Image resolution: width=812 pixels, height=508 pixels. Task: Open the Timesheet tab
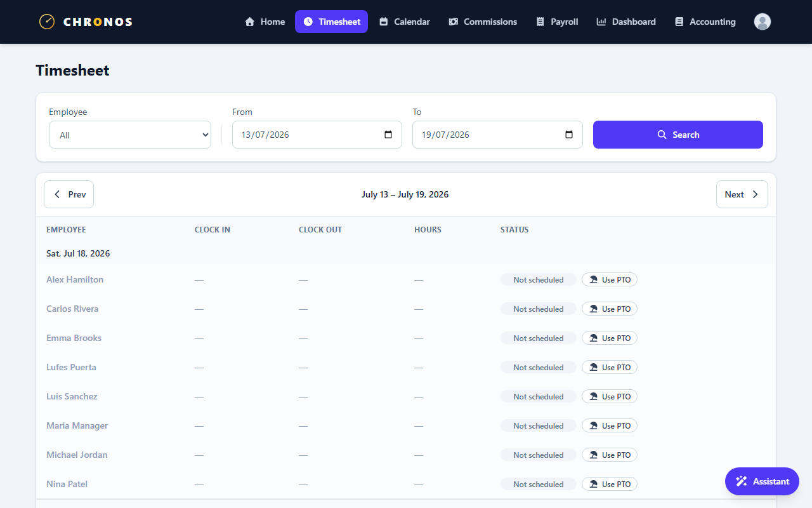pyautogui.click(x=331, y=22)
